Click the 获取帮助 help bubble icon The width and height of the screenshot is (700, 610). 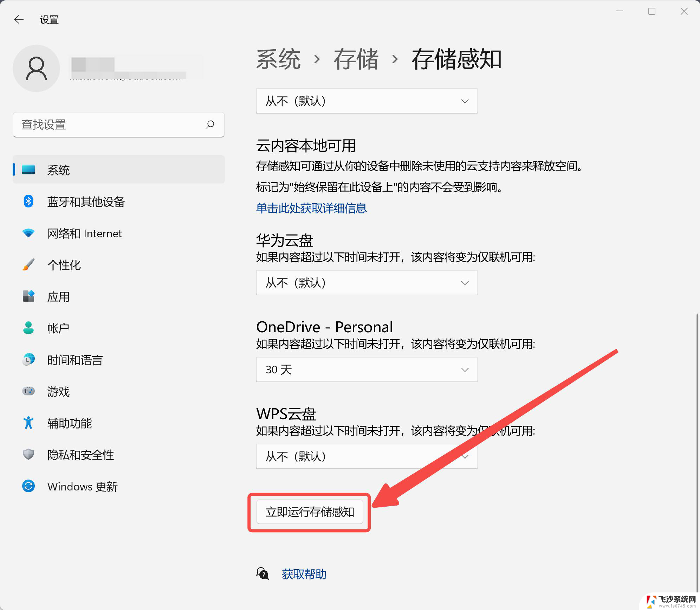[x=262, y=574]
